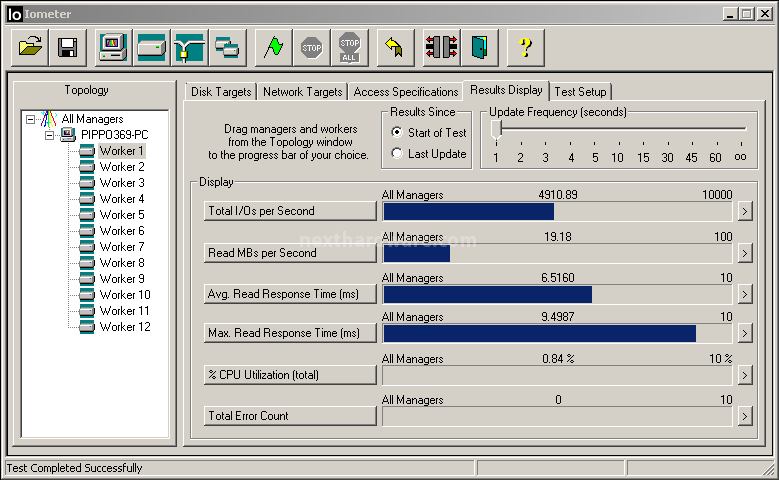Viewport: 779px width, 480px height.
Task: Select Worker 6 in the topology tree
Action: (122, 231)
